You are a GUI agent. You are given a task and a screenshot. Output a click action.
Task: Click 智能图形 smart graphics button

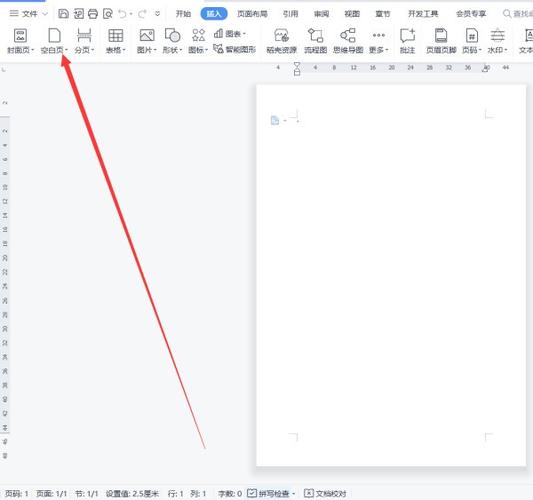point(235,49)
